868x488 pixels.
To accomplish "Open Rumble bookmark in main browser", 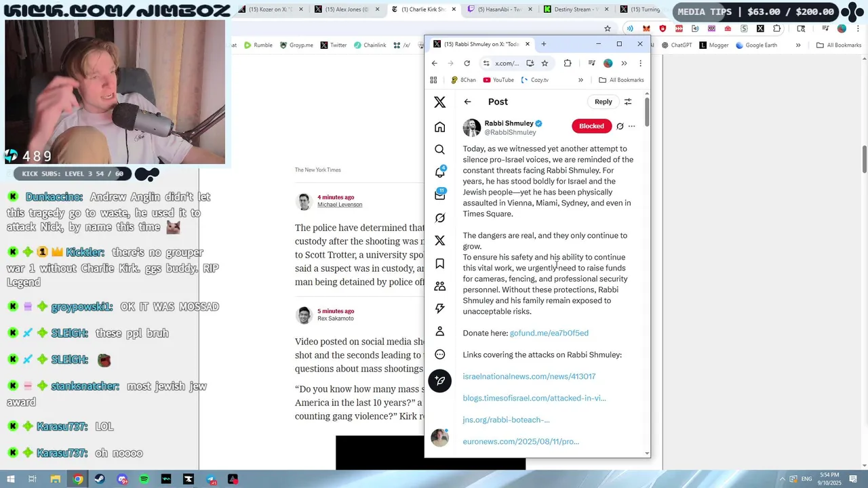I will click(x=258, y=45).
